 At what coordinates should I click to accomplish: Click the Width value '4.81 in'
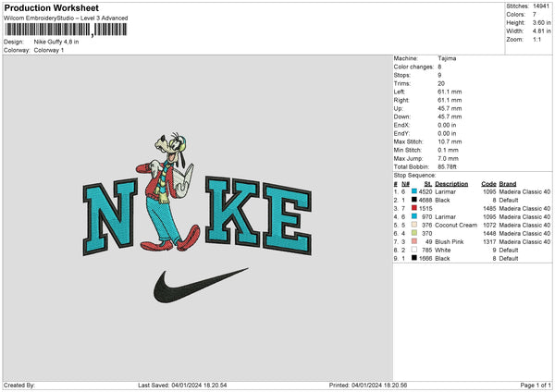541,31
